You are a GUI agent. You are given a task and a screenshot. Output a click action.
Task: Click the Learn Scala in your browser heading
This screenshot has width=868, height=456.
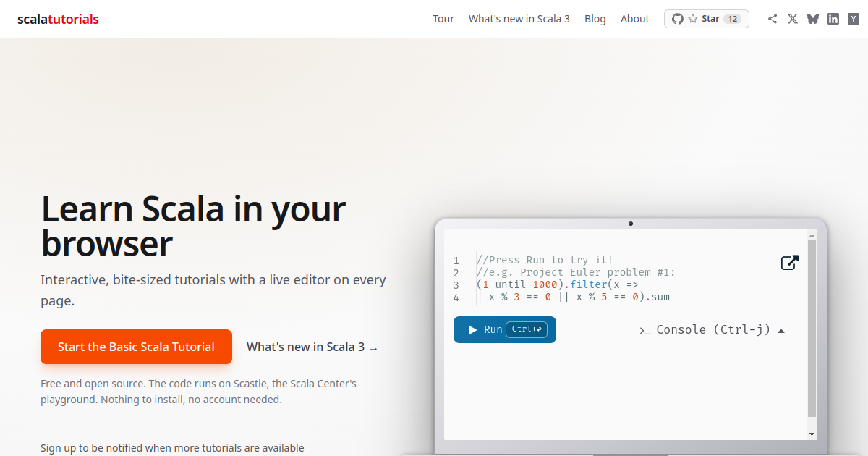(x=193, y=226)
